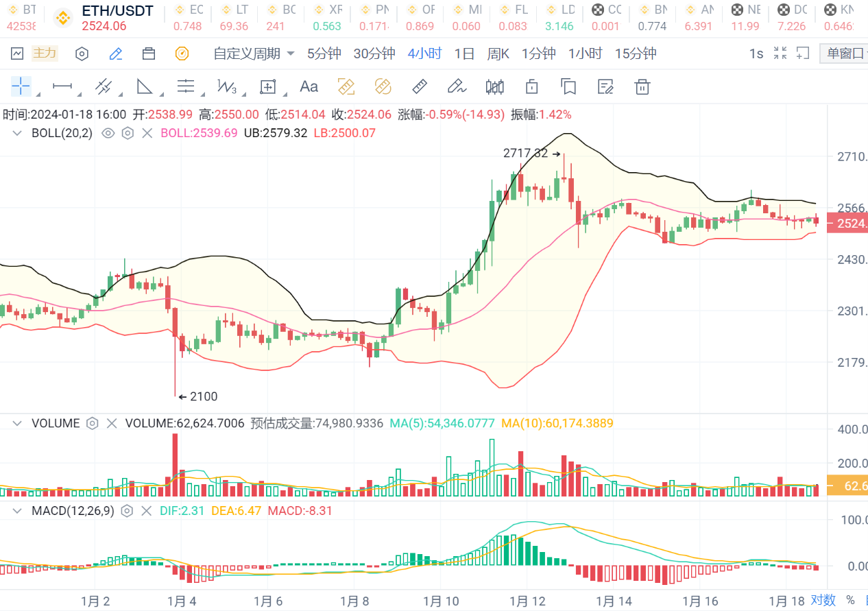Screen dimensions: 868x611
Task: Click the orange gauge icon
Action: click(x=182, y=53)
